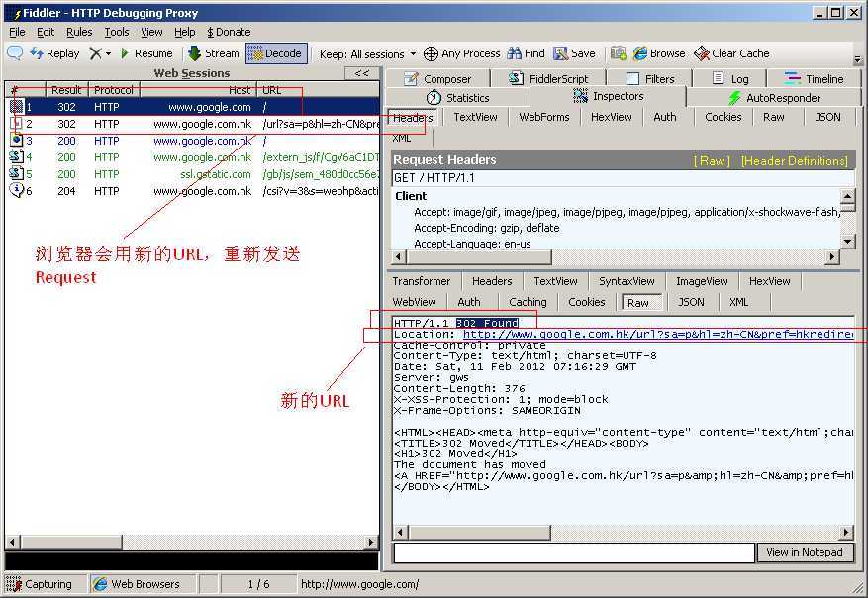Open request HexView inspector tab
The height and width of the screenshot is (598, 868).
pyautogui.click(x=611, y=117)
